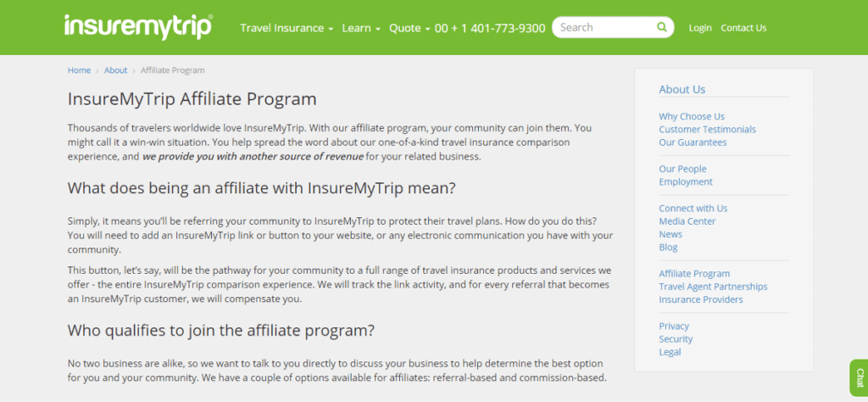Open Insurance Providers sidebar link
Image resolution: width=868 pixels, height=402 pixels.
click(701, 299)
